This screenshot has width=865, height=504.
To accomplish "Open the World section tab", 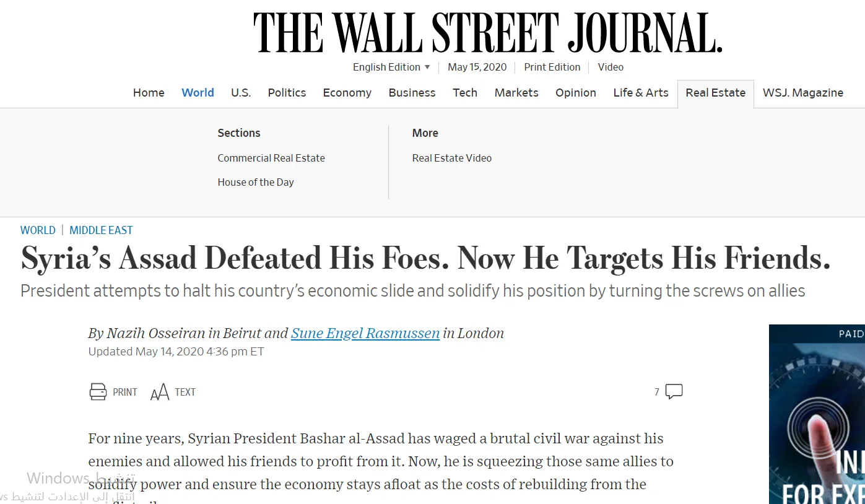I will click(x=198, y=93).
